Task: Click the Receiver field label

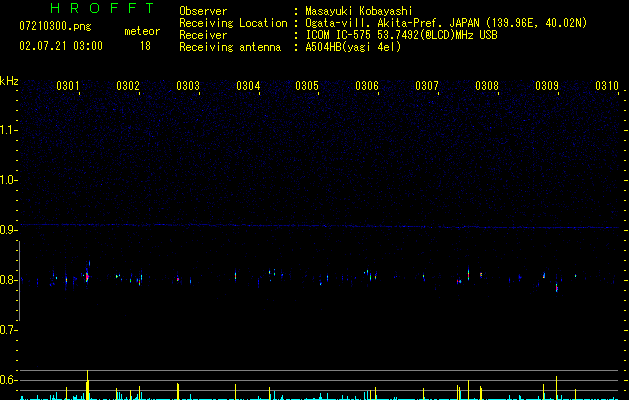Action: tap(203, 35)
